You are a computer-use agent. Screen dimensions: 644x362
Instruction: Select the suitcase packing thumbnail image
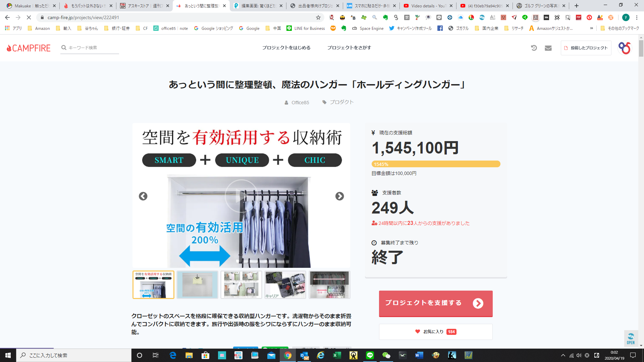(x=285, y=285)
